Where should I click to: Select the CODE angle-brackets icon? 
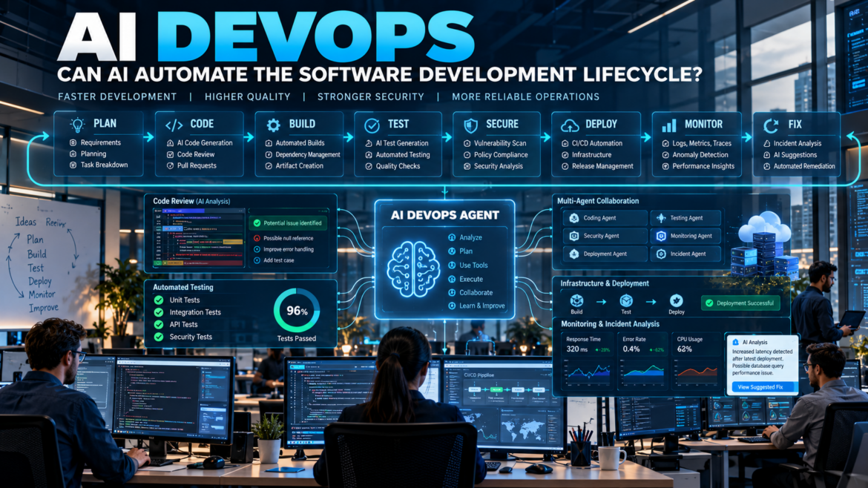[174, 125]
